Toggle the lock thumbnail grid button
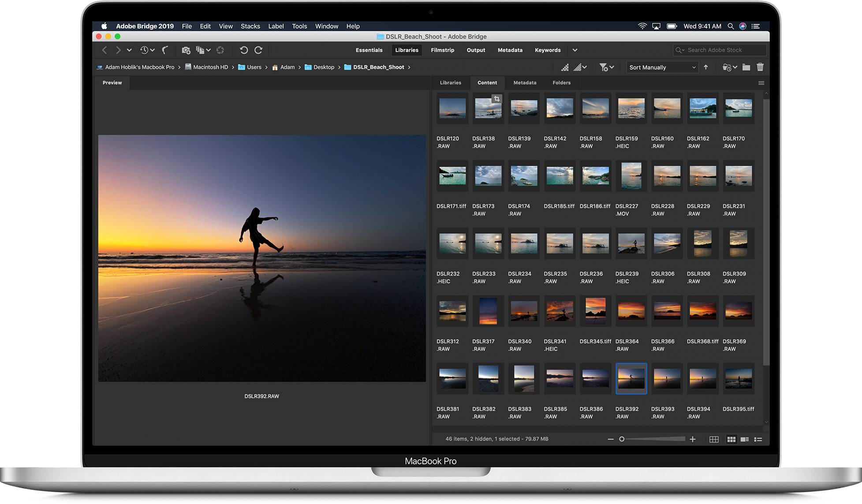This screenshot has height=504, width=862. [x=714, y=439]
